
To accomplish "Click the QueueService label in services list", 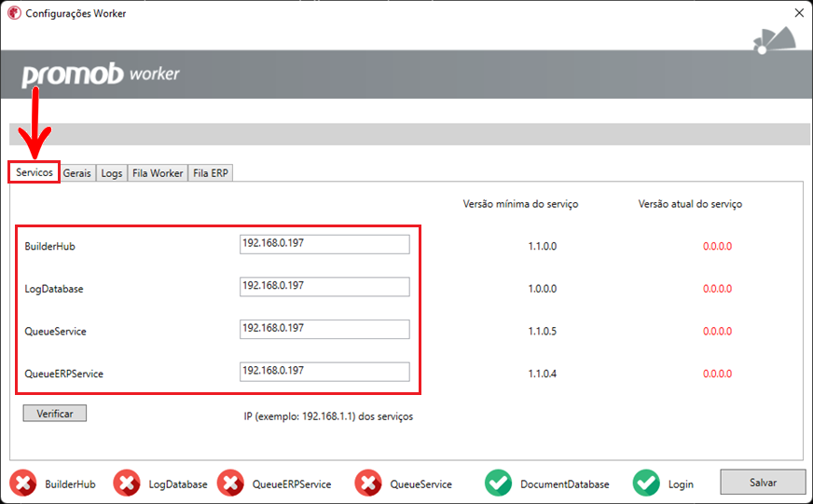I will coord(56,331).
